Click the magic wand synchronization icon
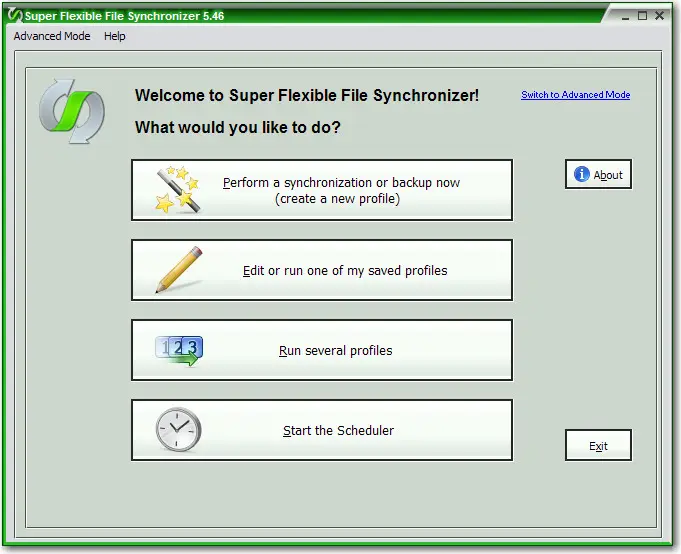This screenshot has height=554, width=681. point(178,190)
